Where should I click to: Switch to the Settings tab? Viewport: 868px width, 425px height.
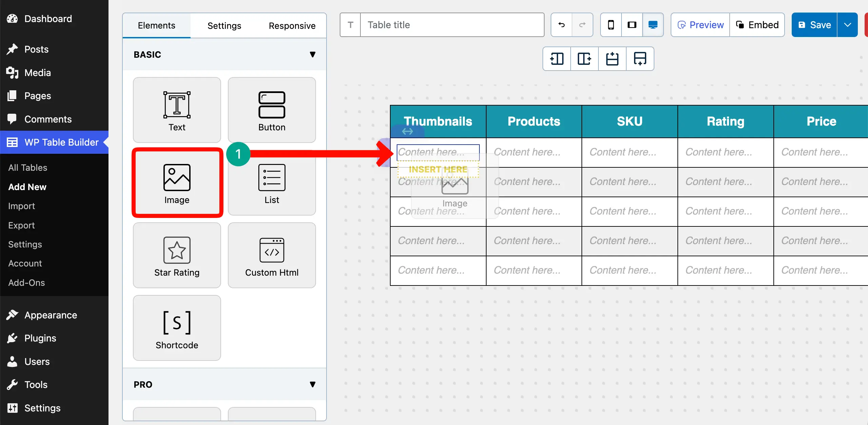point(224,25)
